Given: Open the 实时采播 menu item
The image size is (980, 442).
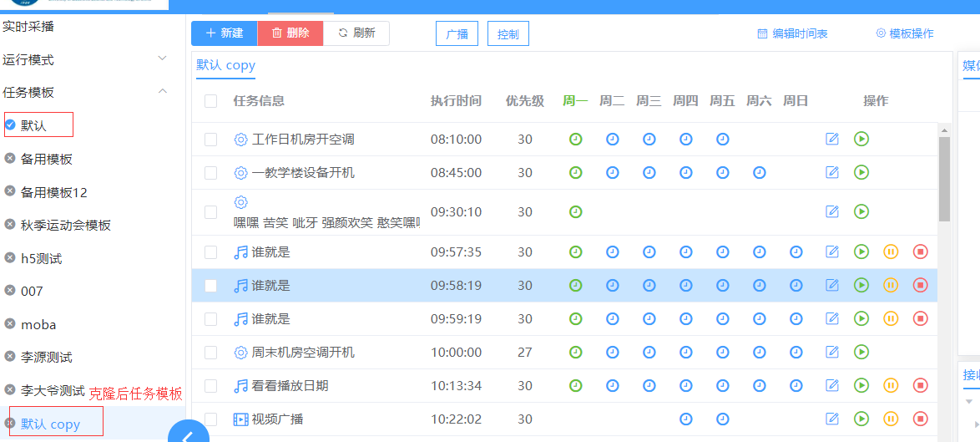Looking at the screenshot, I should (28, 27).
